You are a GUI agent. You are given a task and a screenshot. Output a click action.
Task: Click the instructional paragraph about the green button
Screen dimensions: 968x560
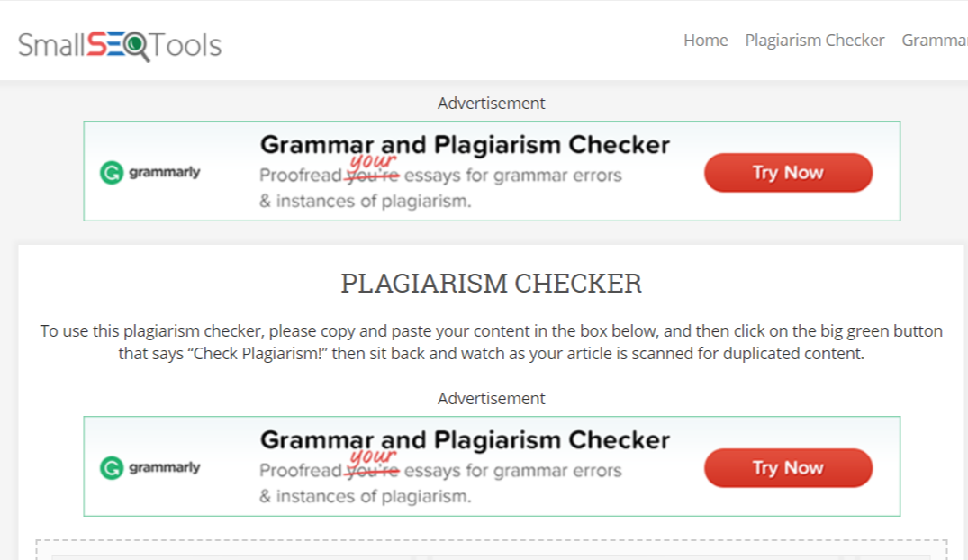tap(492, 342)
